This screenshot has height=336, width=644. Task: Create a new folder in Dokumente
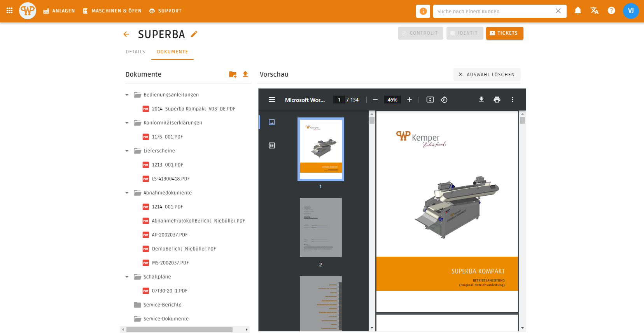233,74
